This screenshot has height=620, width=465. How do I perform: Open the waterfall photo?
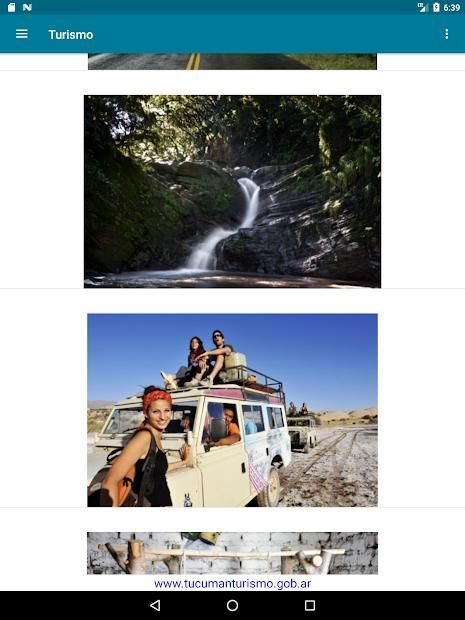232,191
